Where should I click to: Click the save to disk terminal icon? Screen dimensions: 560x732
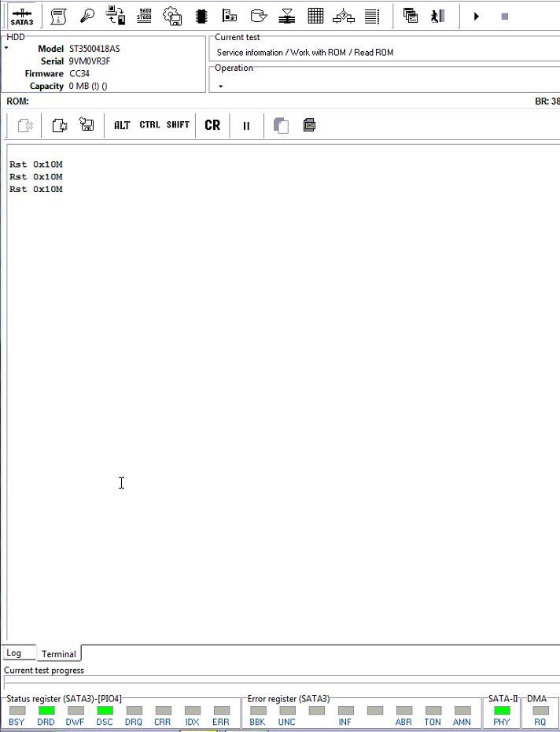87,125
